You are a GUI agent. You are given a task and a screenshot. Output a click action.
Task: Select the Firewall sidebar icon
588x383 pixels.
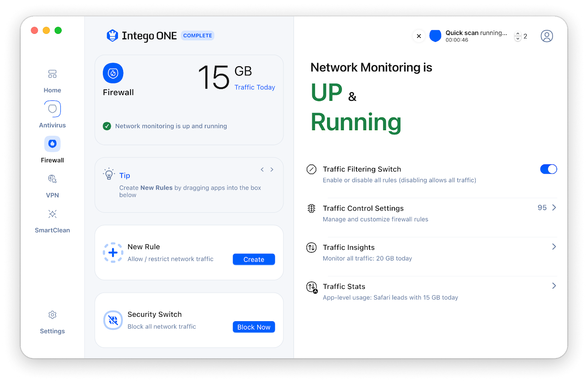click(52, 144)
